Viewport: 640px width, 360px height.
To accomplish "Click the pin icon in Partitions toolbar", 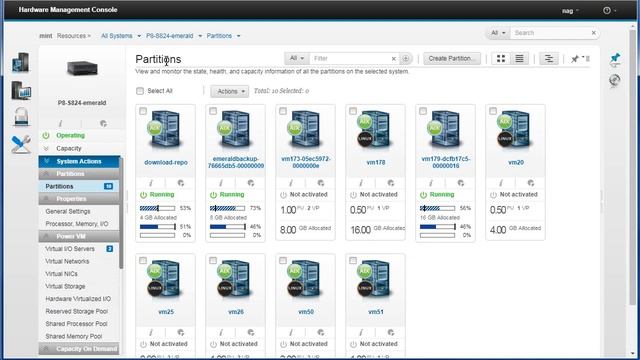I will (x=575, y=59).
